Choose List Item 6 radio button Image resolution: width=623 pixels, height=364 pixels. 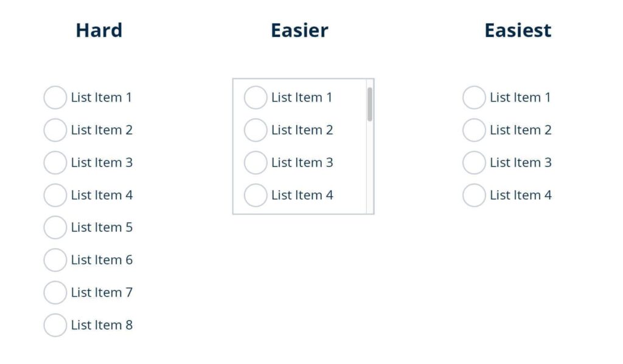click(55, 260)
